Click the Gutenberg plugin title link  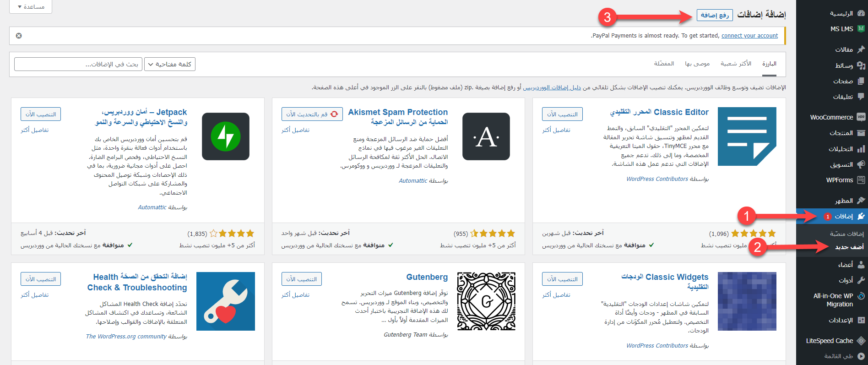click(x=427, y=277)
